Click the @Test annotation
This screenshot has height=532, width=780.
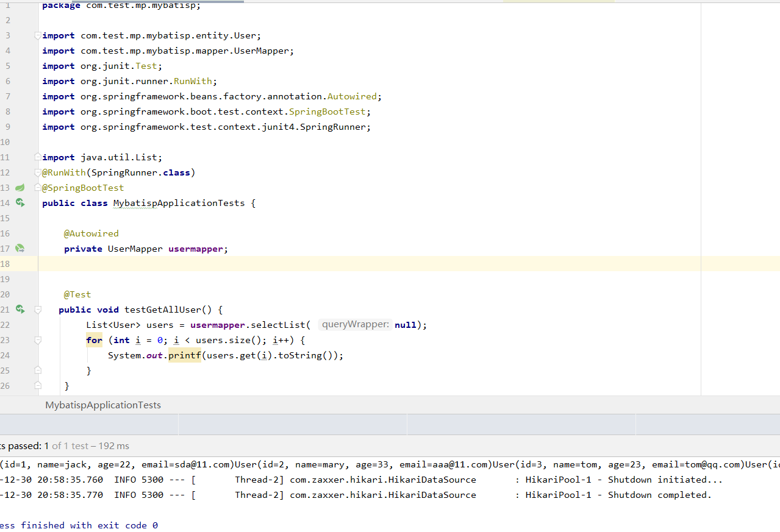coord(77,294)
